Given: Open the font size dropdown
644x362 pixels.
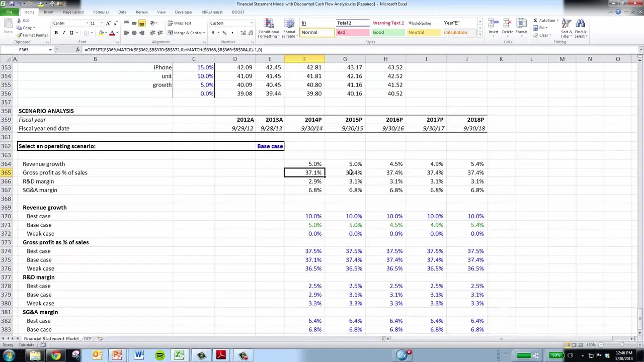Looking at the screenshot, I should coord(101,23).
